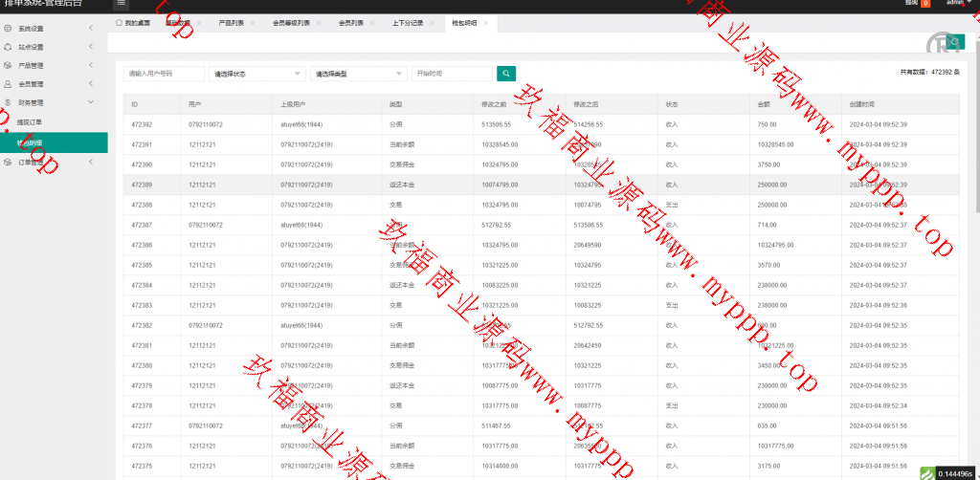Close the 会员等级列表 tab
Screen dimensions: 980x480
320,22
